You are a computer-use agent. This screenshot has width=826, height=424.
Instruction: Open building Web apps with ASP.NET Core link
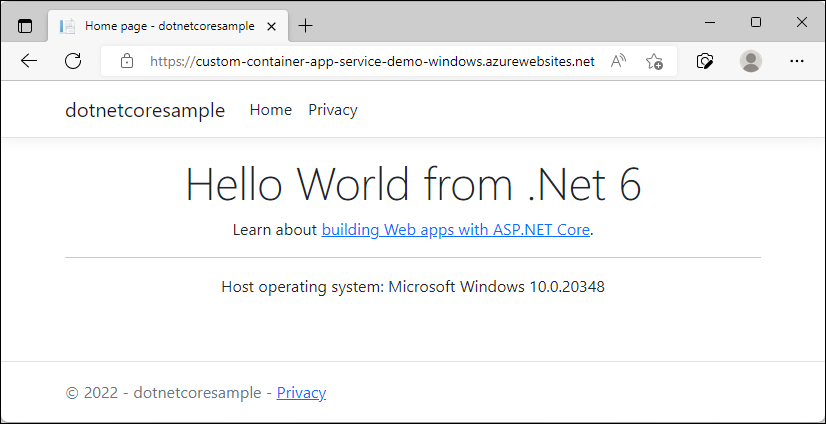point(455,230)
